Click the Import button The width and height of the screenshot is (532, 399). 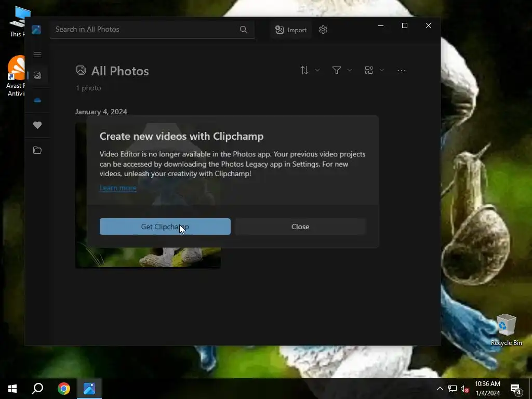[291, 30]
